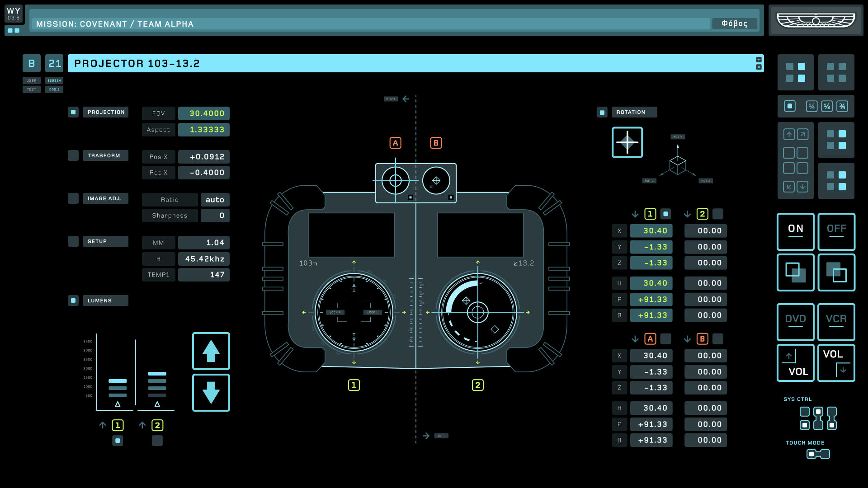
Task: Select orange tab B above projector
Action: [x=436, y=143]
